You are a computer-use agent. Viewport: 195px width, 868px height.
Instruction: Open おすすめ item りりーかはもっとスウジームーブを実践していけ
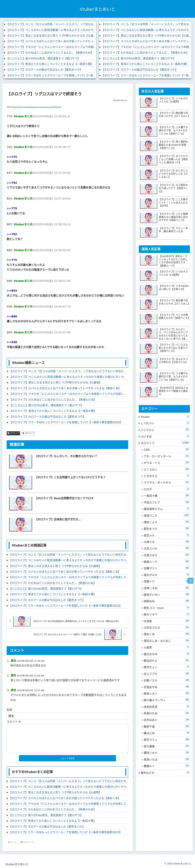click(x=65, y=832)
